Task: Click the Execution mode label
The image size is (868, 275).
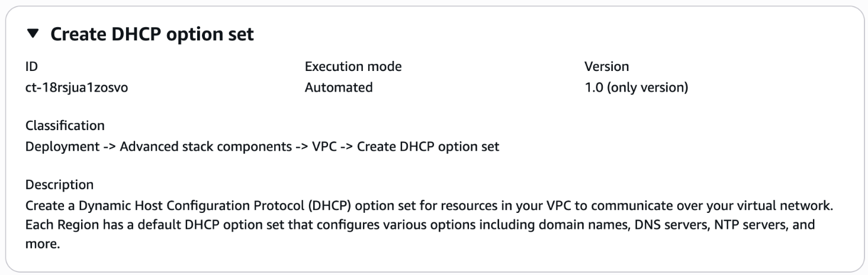Action: click(x=353, y=67)
